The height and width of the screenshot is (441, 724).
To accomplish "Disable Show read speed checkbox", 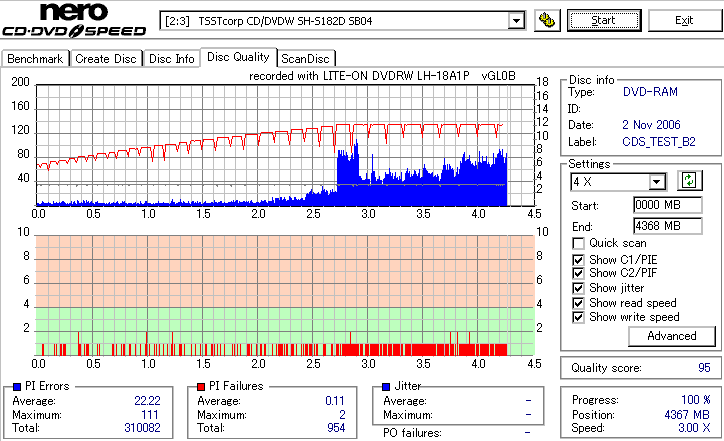I will pos(578,303).
